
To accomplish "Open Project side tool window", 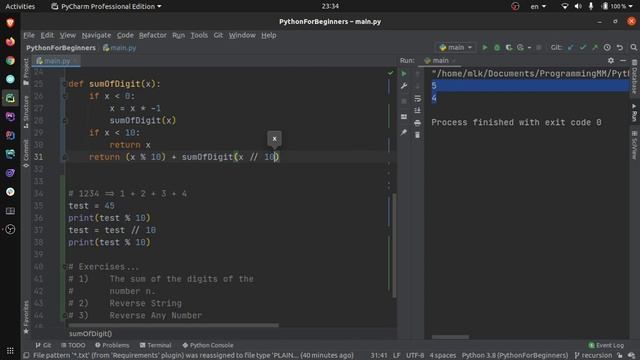I will click(x=26, y=71).
